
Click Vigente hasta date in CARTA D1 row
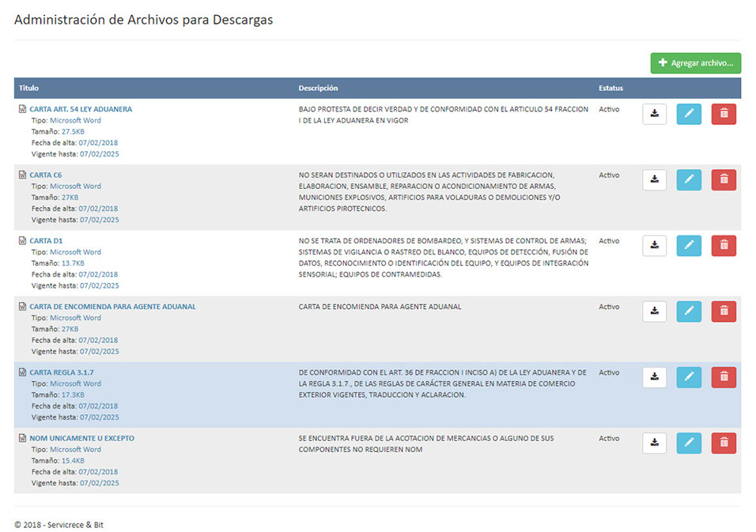click(x=100, y=285)
